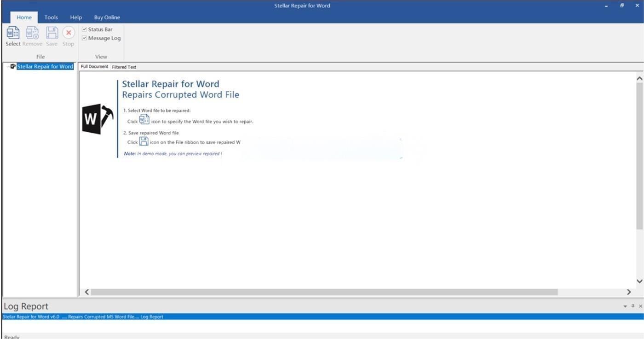Image resolution: width=644 pixels, height=339 pixels.
Task: Click the Select Word file icon
Action: click(x=13, y=33)
